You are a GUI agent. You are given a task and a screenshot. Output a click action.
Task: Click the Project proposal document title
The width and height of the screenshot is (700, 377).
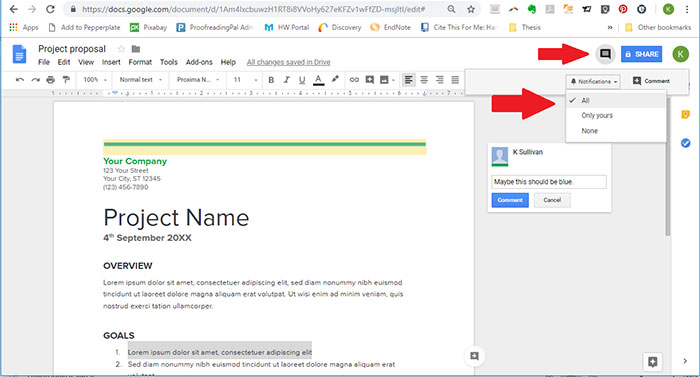(x=72, y=49)
